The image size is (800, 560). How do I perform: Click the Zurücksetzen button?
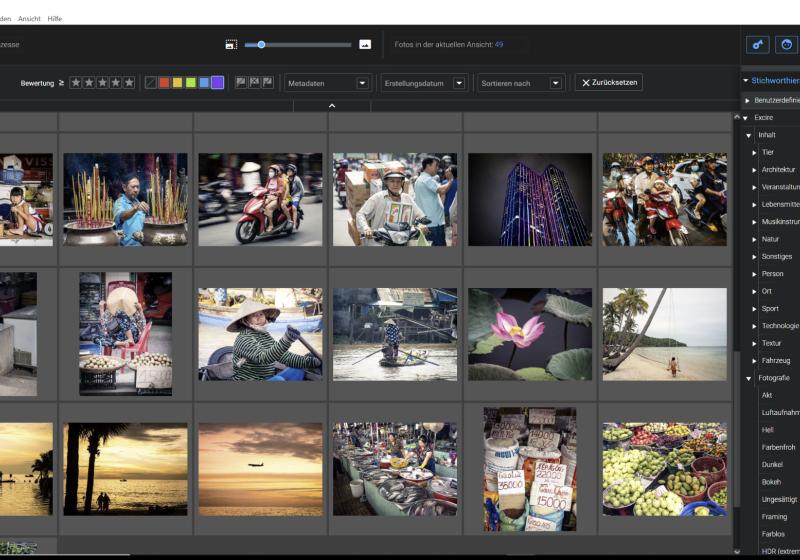[x=608, y=83]
